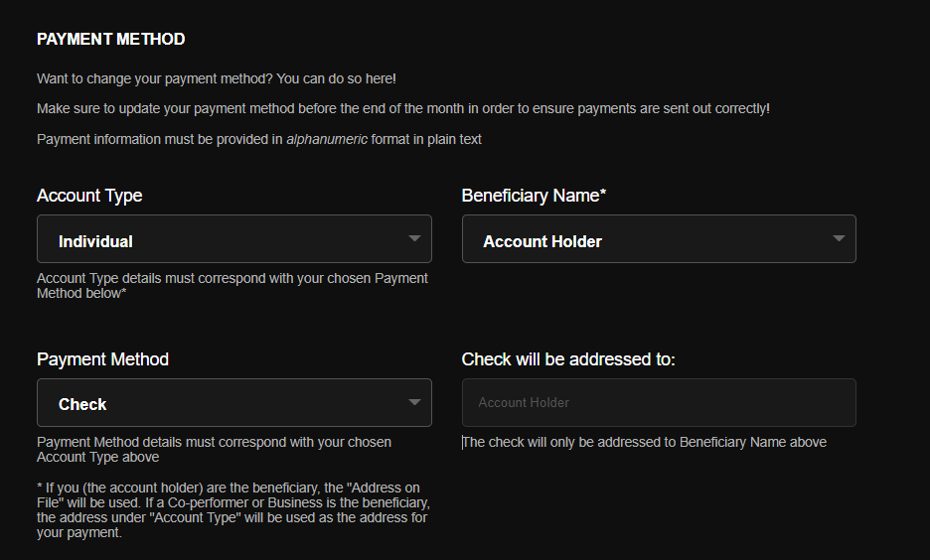Click 'The check will only be addressed' note

point(644,442)
